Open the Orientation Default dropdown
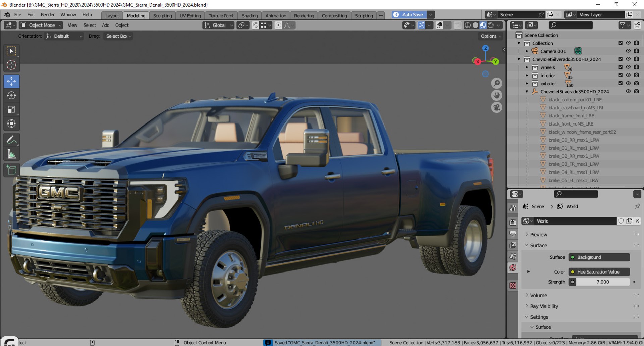The width and height of the screenshot is (644, 346). point(64,36)
